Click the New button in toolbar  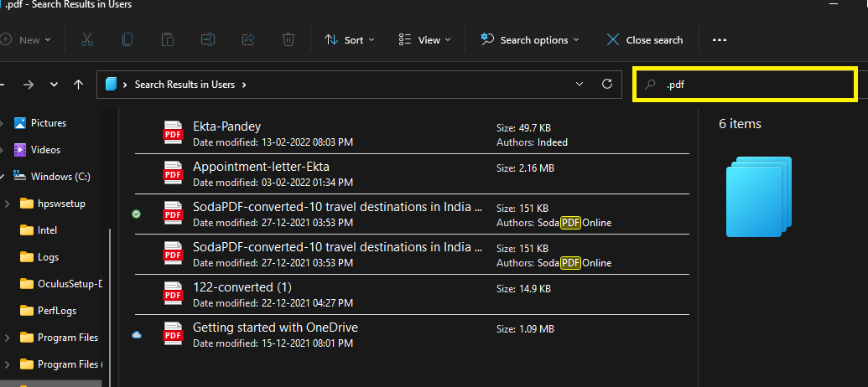pyautogui.click(x=25, y=39)
